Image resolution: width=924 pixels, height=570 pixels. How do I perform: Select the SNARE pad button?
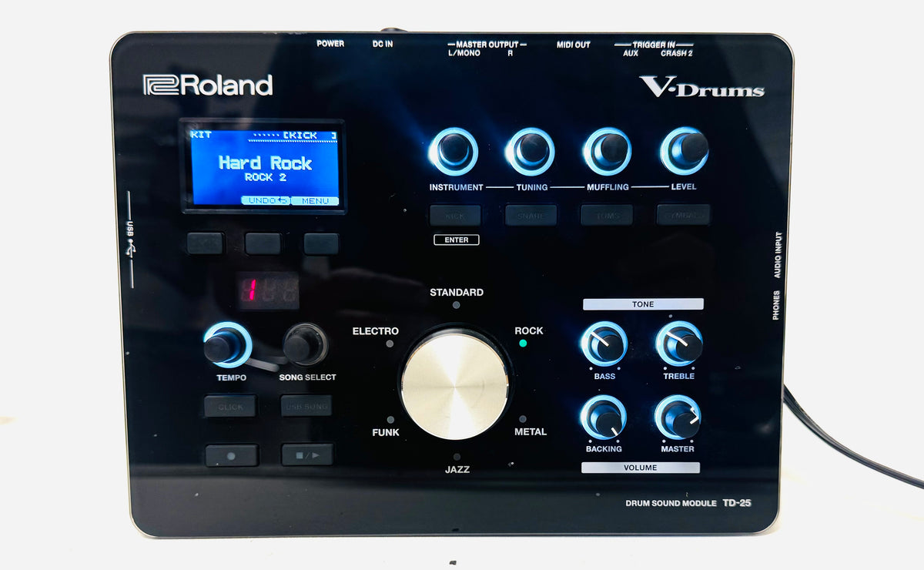coord(531,215)
